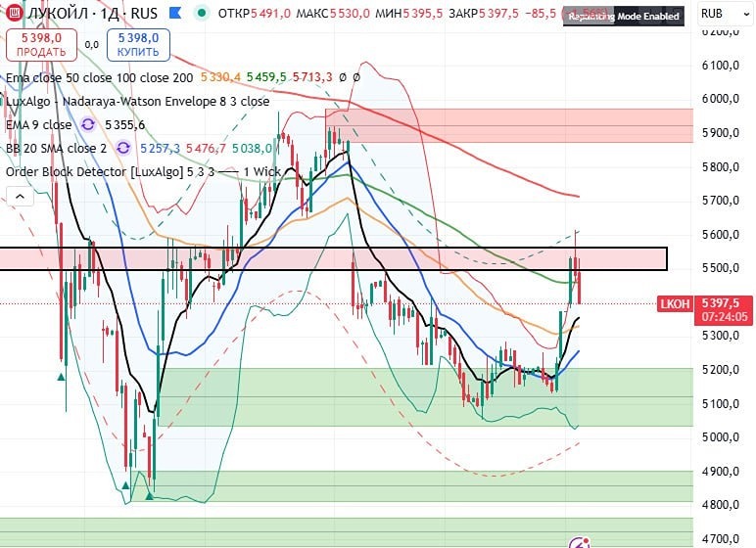
Task: Click the purple refresh icon next to EMA 9 close
Action: [x=88, y=125]
